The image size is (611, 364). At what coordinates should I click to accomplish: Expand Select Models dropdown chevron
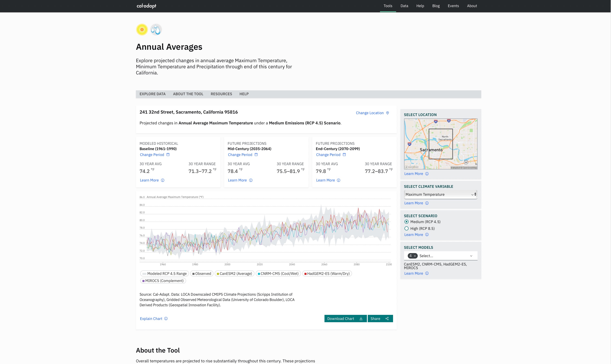(x=471, y=256)
